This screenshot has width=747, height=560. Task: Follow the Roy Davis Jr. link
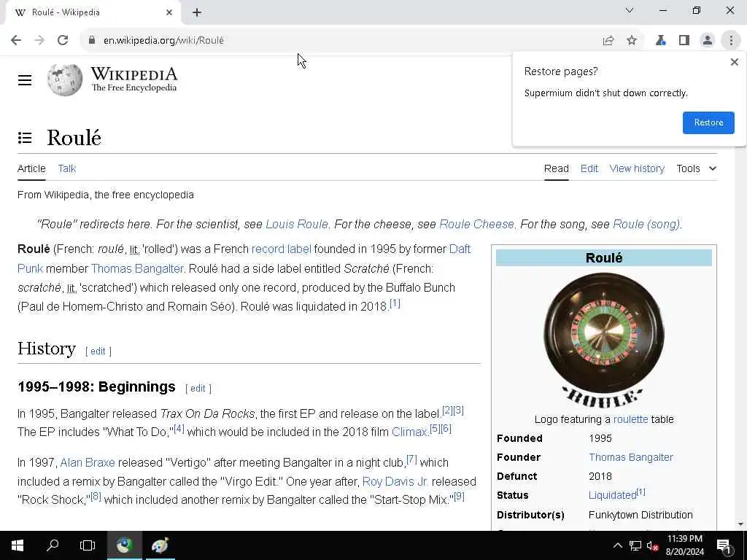click(395, 481)
